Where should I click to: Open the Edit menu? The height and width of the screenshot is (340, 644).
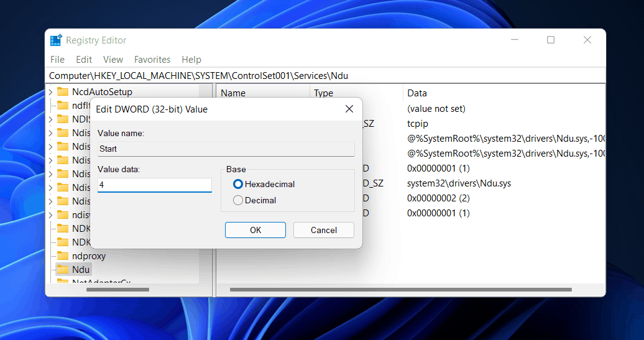coord(84,60)
